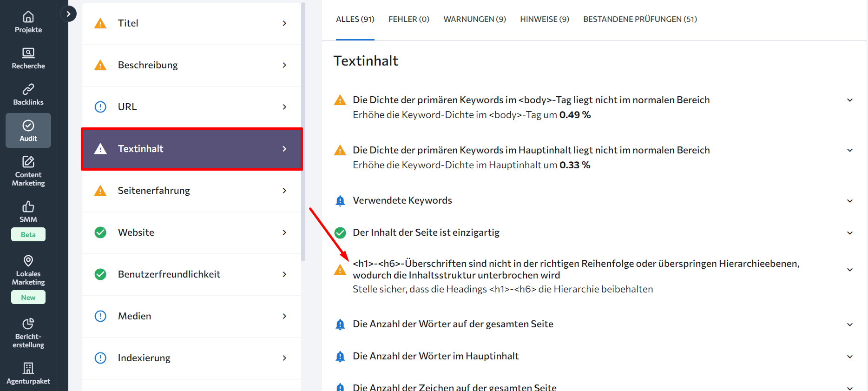Click green check icon beside Website
The width and height of the screenshot is (868, 391).
[x=100, y=232]
